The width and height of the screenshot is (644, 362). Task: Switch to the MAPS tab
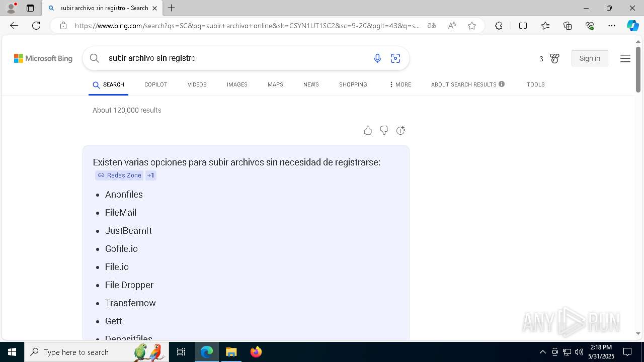click(x=275, y=84)
